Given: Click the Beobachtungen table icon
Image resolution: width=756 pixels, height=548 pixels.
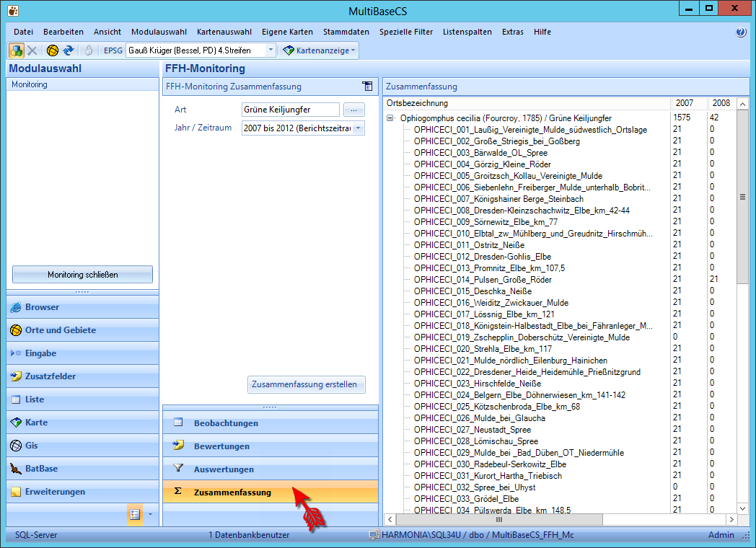Looking at the screenshot, I should click(178, 423).
